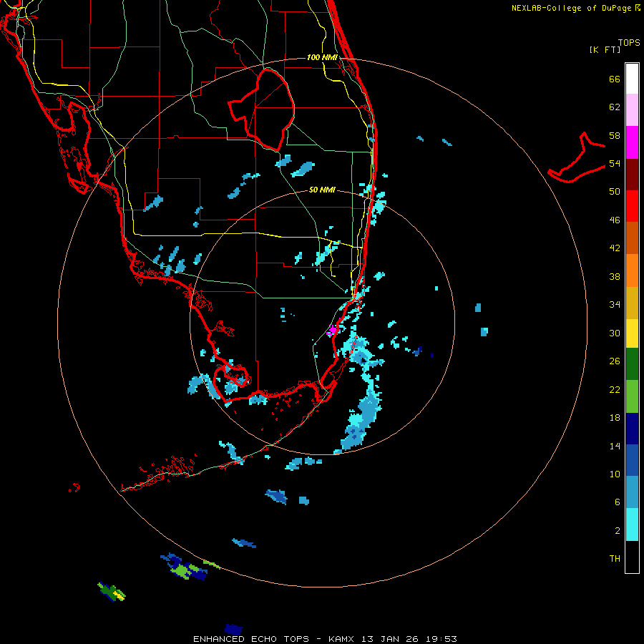644x644 pixels.
Task: Click the light green 26 kft swatch
Action: [x=632, y=396]
